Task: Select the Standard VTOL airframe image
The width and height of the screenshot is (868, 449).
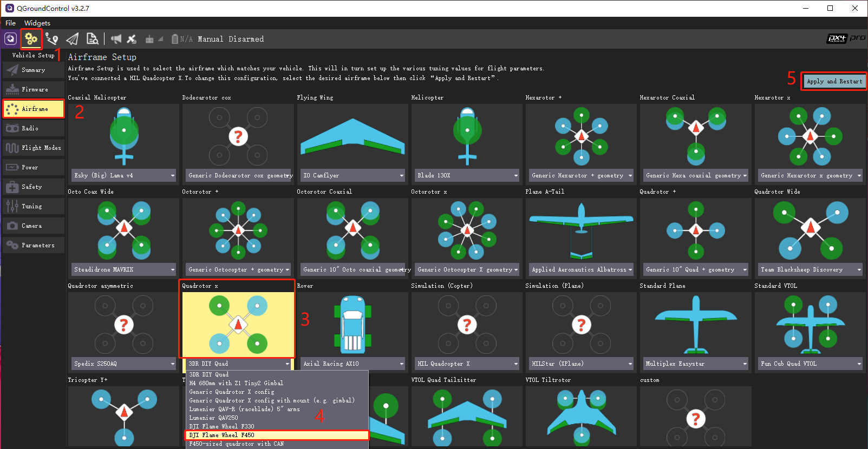Action: (x=810, y=324)
